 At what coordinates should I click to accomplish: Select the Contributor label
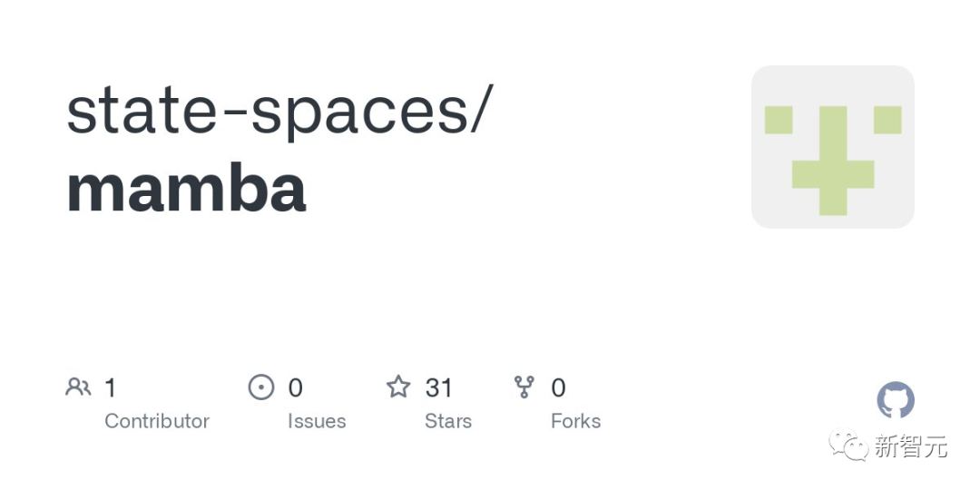coord(157,421)
